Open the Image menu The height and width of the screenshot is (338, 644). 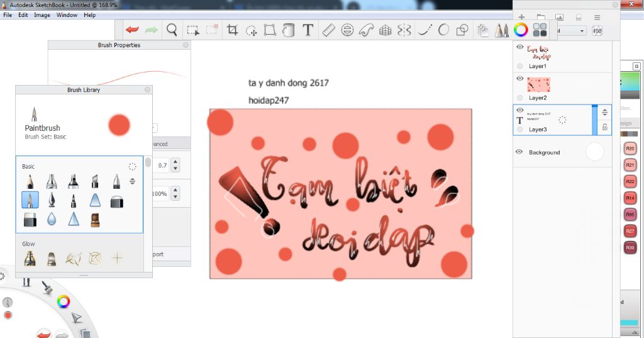coord(42,15)
